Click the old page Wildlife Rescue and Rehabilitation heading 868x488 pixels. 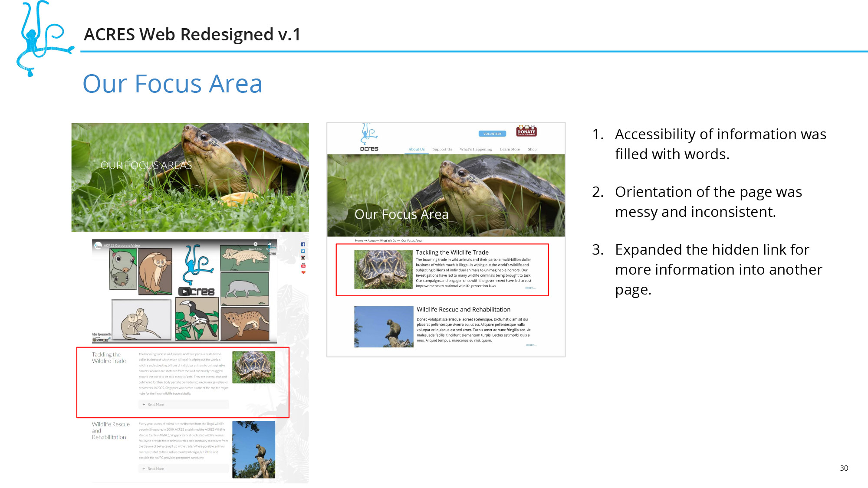[x=111, y=431]
